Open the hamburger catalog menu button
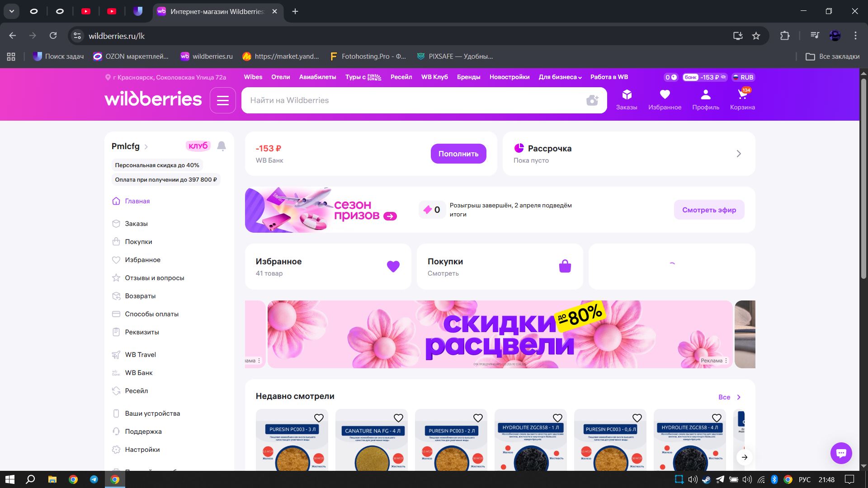868x488 pixels. (x=222, y=100)
